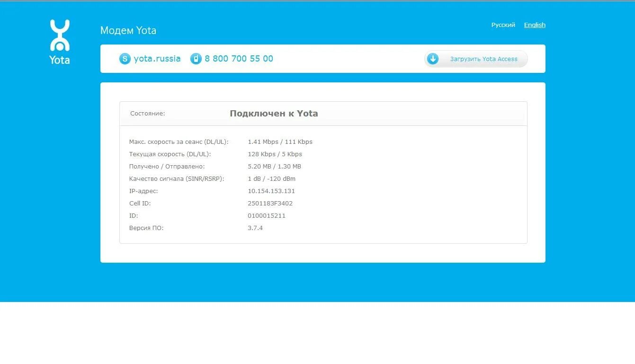Click the Yota logo
Image resolution: width=635 pixels, height=364 pixels.
(60, 42)
